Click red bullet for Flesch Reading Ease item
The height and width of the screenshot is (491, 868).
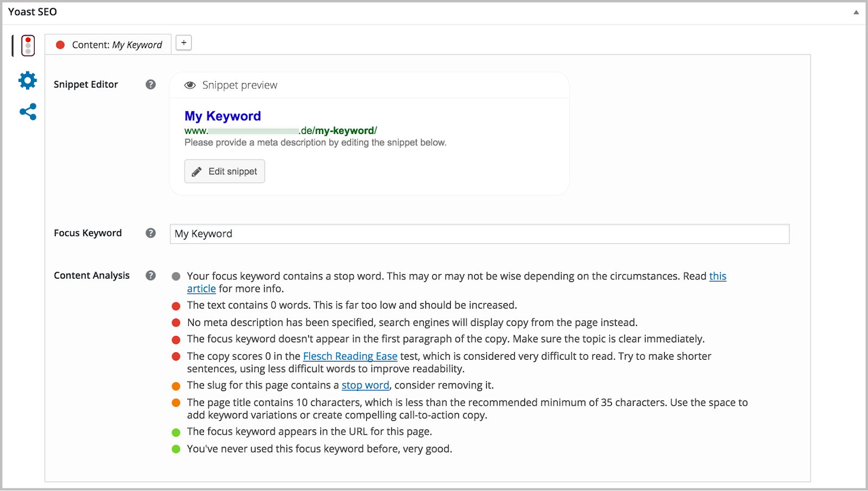(x=176, y=357)
